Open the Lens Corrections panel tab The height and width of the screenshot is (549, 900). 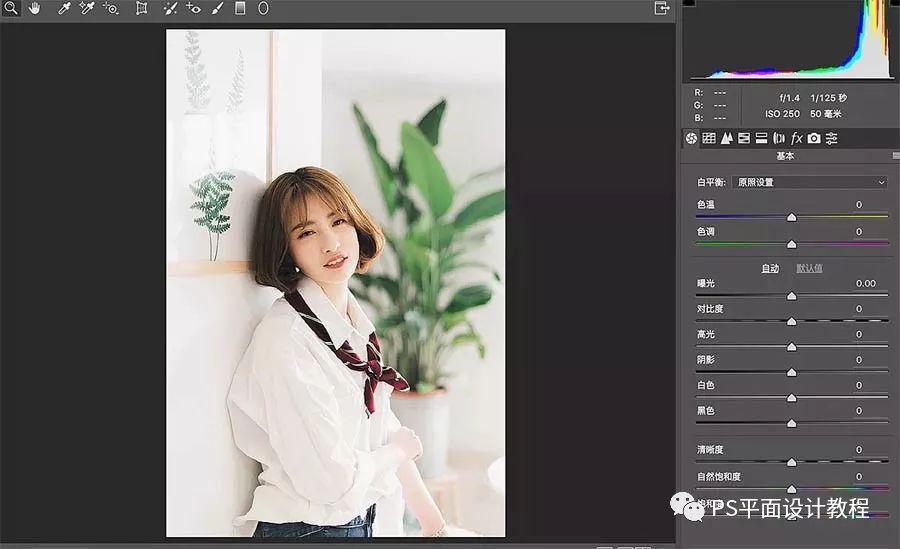coord(779,138)
